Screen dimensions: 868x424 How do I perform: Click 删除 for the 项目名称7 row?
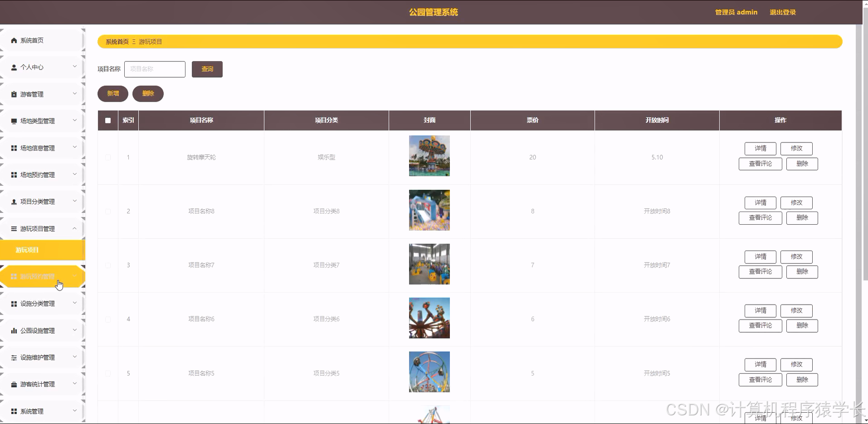pos(802,272)
